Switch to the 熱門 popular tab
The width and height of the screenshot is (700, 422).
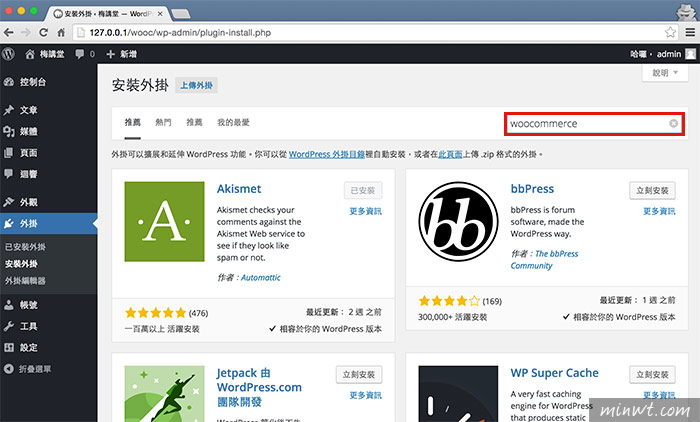tap(163, 122)
